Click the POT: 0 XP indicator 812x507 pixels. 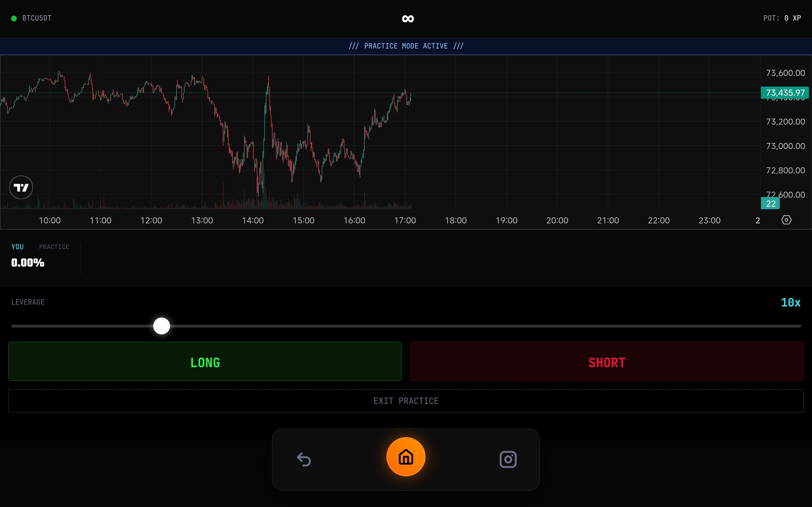coord(782,18)
